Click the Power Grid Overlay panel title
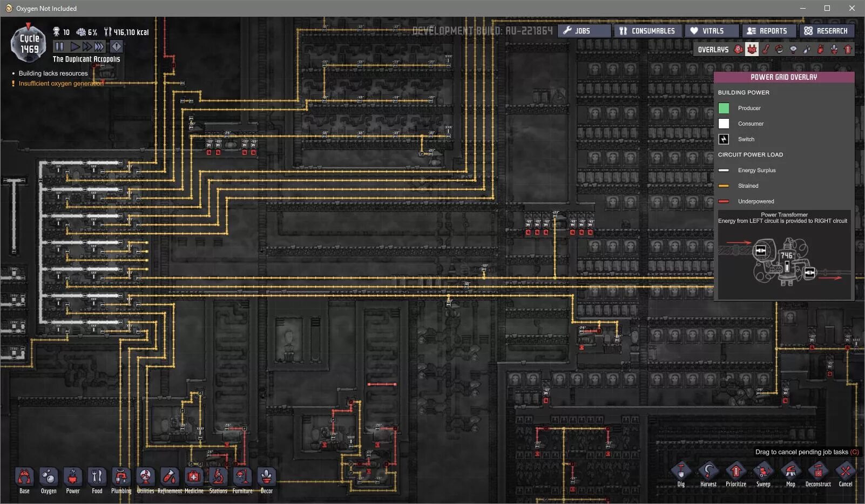Viewport: 865px width, 504px height. pos(784,77)
